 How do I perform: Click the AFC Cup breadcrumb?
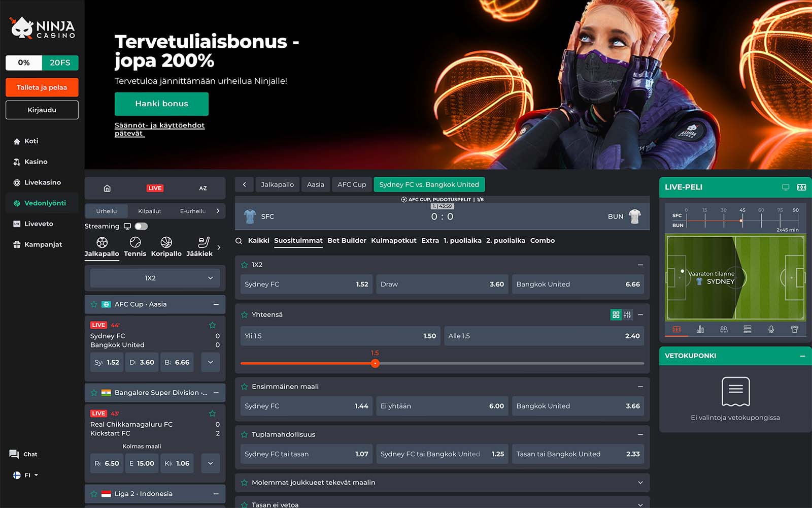pyautogui.click(x=352, y=185)
